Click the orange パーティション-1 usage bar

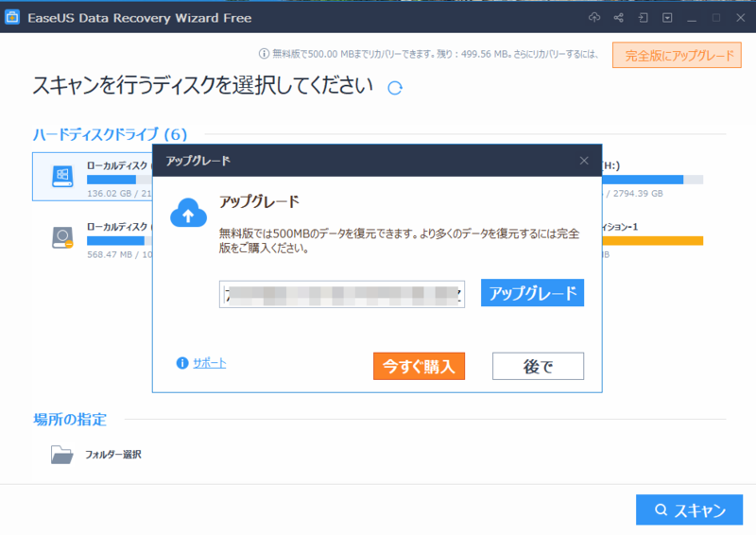[653, 241]
